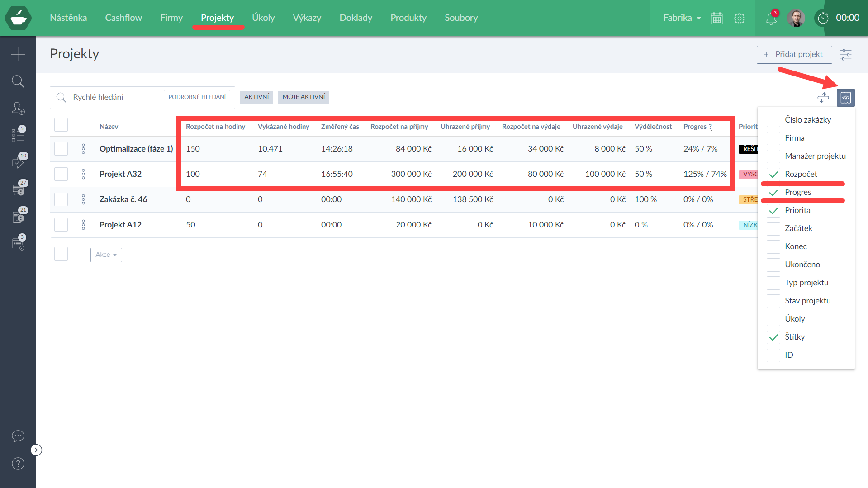The height and width of the screenshot is (488, 868).
Task: Tick the checkbox for Projekt A32 row
Action: [x=61, y=174]
